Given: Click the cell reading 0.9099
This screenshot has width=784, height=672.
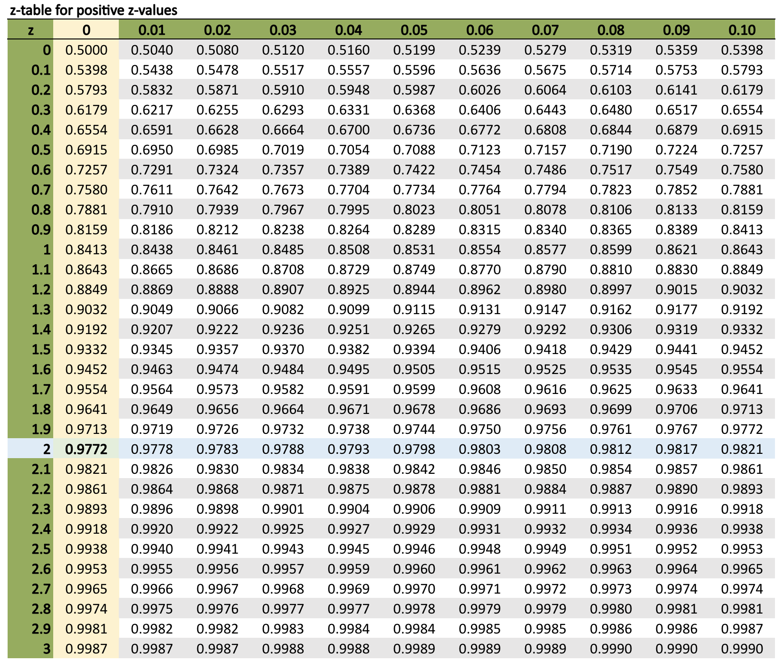Looking at the screenshot, I should coord(348,309).
